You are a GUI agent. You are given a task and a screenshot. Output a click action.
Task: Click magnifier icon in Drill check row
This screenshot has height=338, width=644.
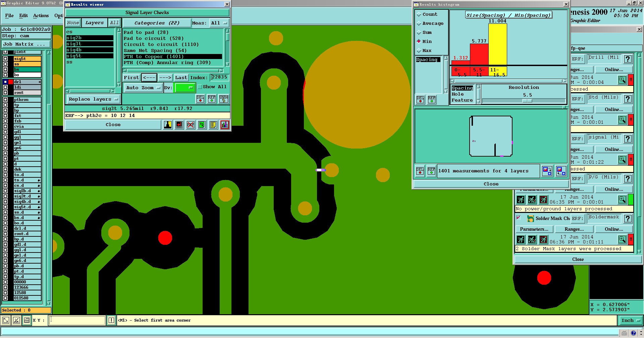pyautogui.click(x=622, y=80)
